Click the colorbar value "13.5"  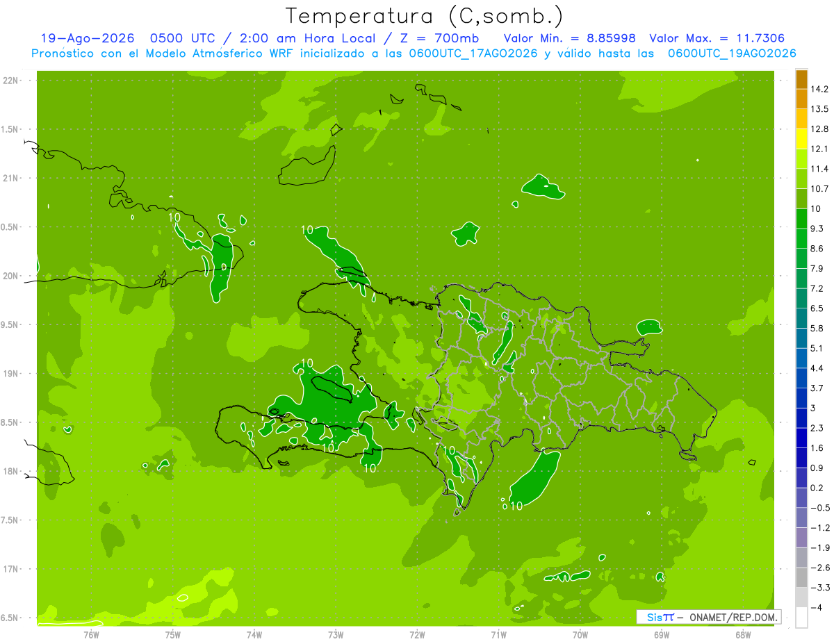coord(820,109)
